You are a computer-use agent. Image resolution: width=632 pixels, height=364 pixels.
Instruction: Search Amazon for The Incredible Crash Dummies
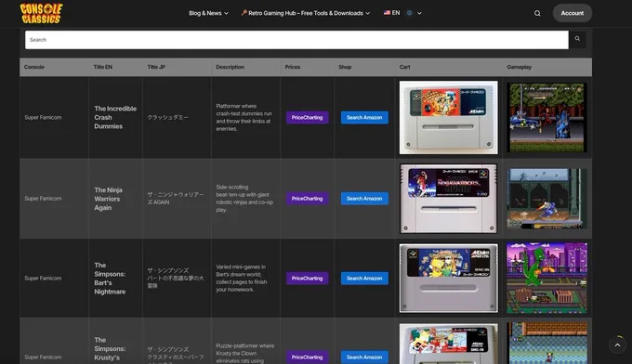point(364,118)
